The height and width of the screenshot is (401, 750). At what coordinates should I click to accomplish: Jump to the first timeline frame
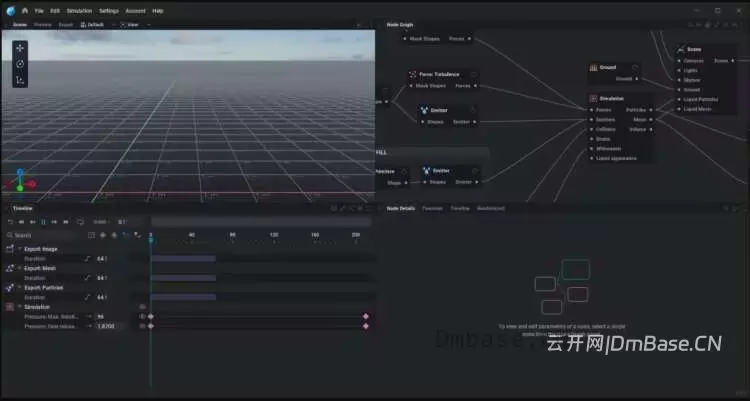(22, 222)
